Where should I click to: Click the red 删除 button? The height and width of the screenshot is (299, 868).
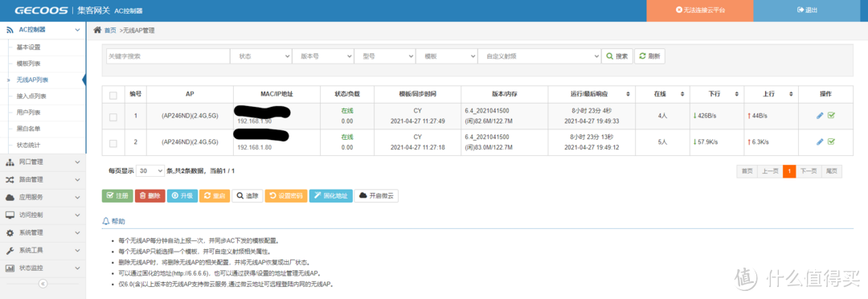[149, 196]
